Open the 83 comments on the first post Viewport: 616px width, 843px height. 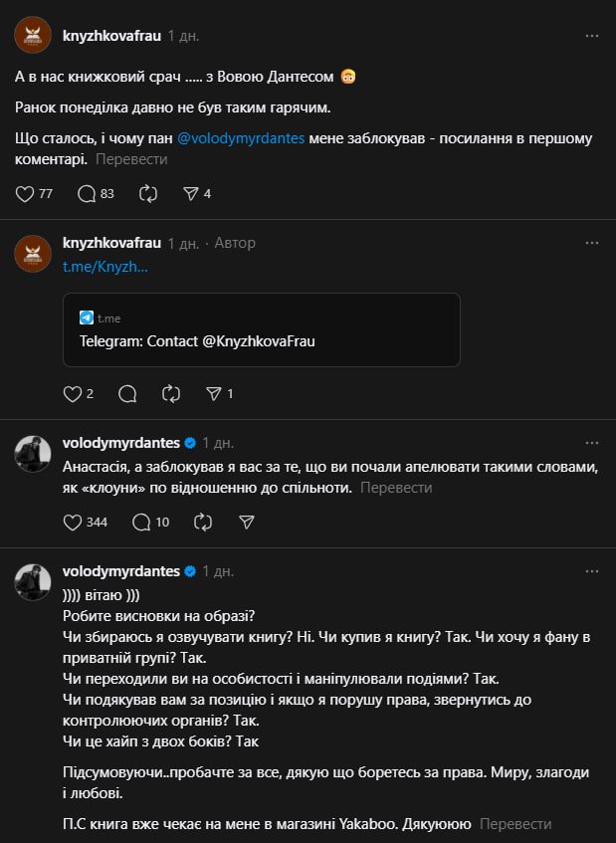(x=87, y=194)
